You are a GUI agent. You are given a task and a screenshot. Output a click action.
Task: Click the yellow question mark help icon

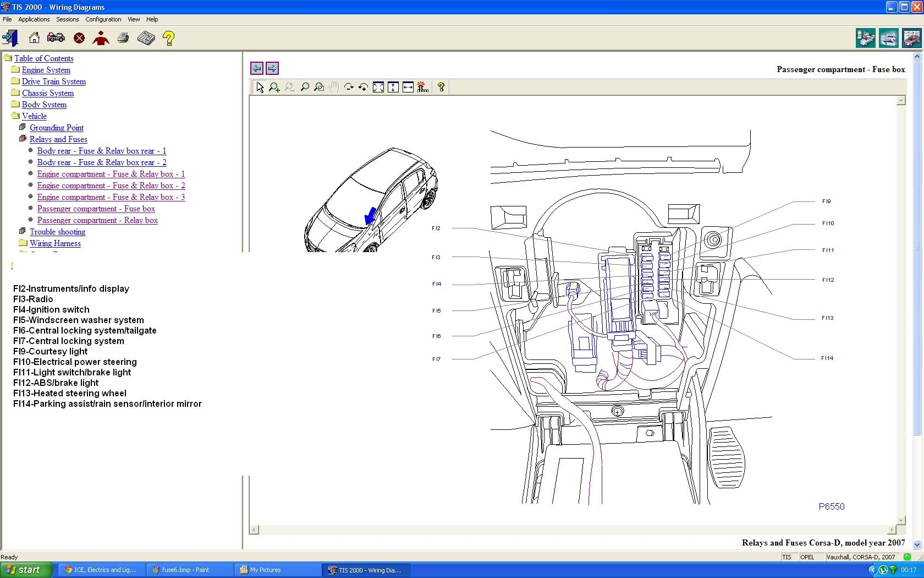click(x=169, y=38)
